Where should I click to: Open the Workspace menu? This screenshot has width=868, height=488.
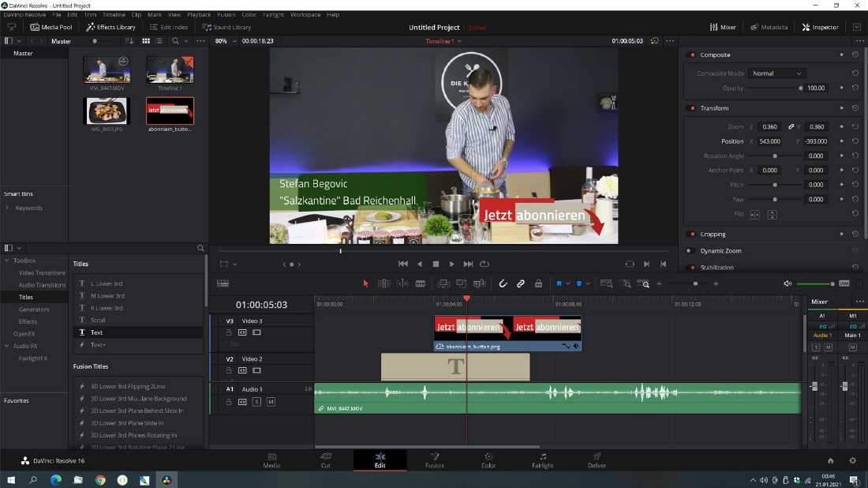pos(305,14)
